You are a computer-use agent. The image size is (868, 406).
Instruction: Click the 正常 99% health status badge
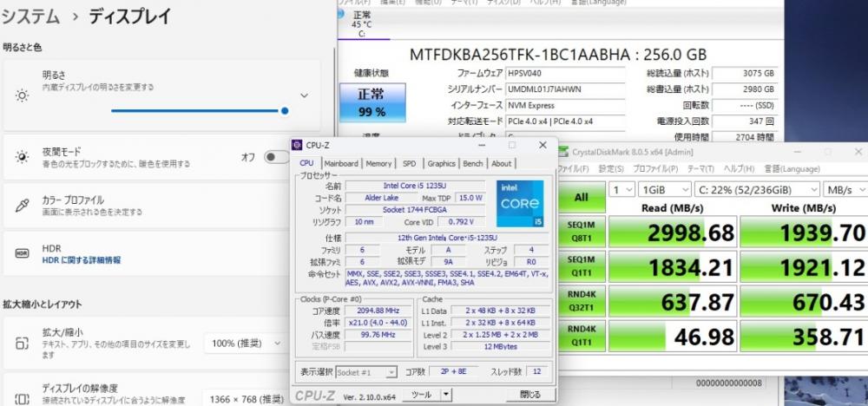372,101
